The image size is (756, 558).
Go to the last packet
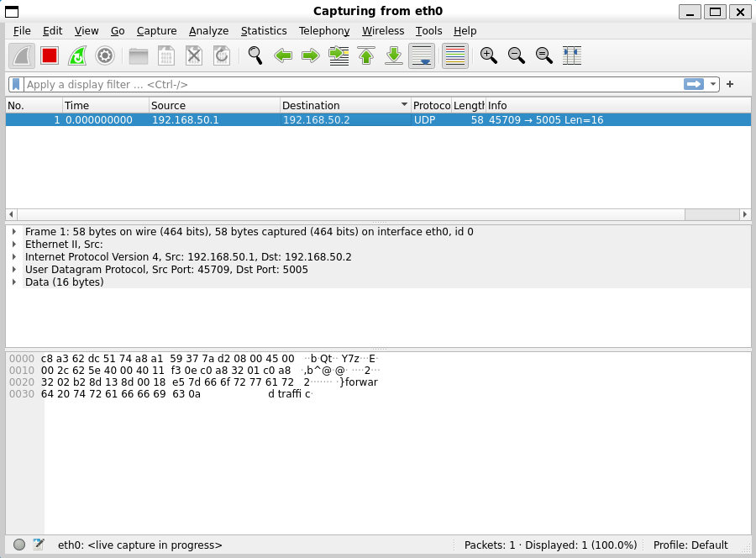[x=394, y=56]
